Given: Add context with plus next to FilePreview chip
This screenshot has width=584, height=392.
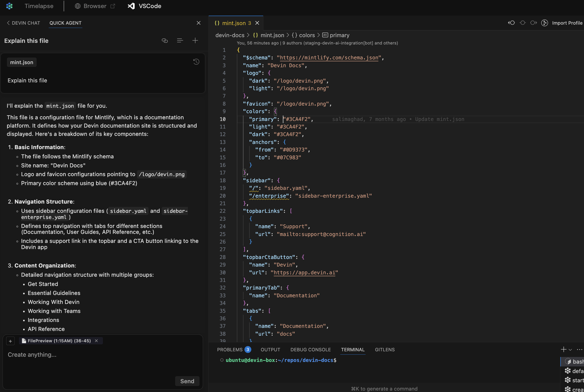Looking at the screenshot, I should tap(10, 341).
